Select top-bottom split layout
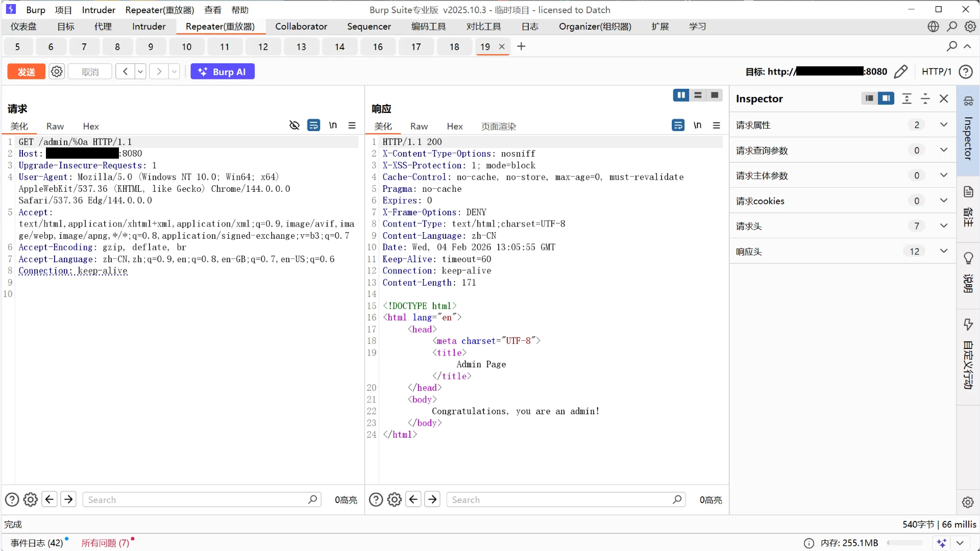 [x=698, y=95]
